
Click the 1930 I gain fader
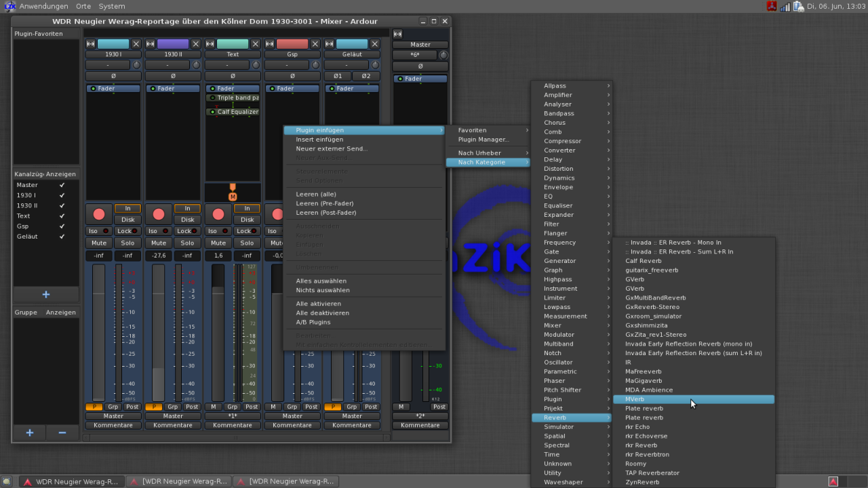99,332
